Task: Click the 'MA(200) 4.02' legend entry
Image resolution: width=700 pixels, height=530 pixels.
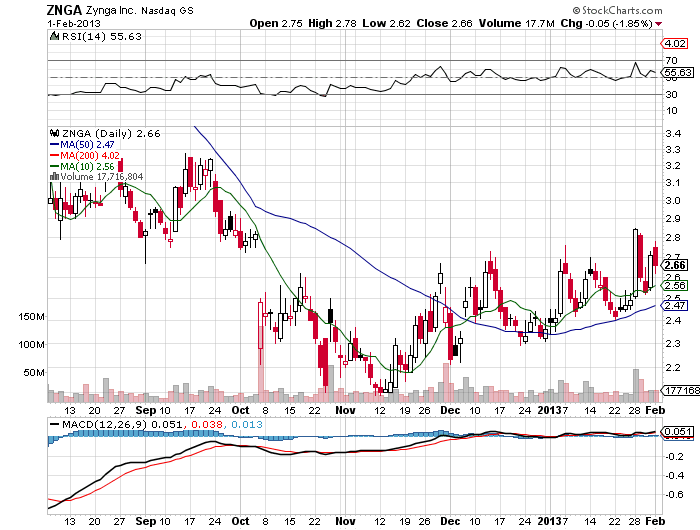Action: [90, 155]
